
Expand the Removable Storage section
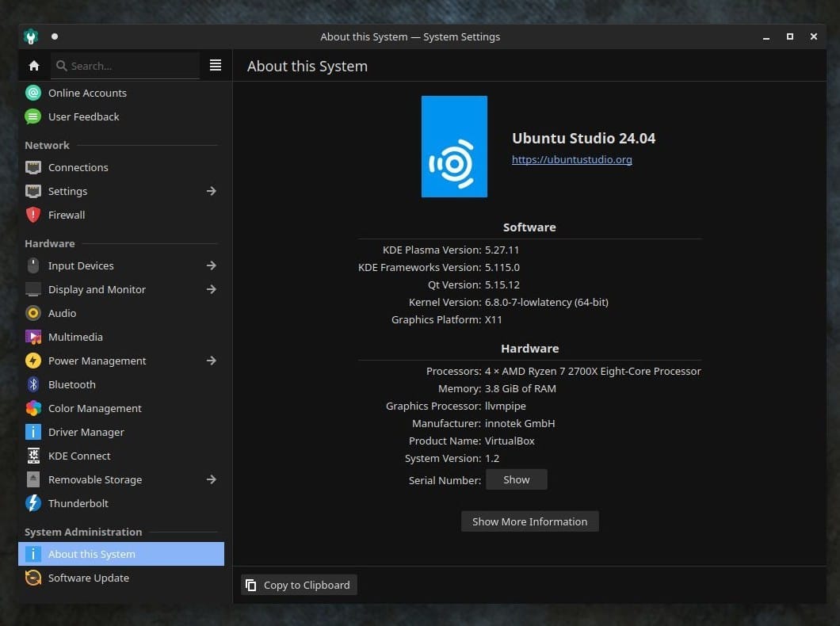click(211, 479)
